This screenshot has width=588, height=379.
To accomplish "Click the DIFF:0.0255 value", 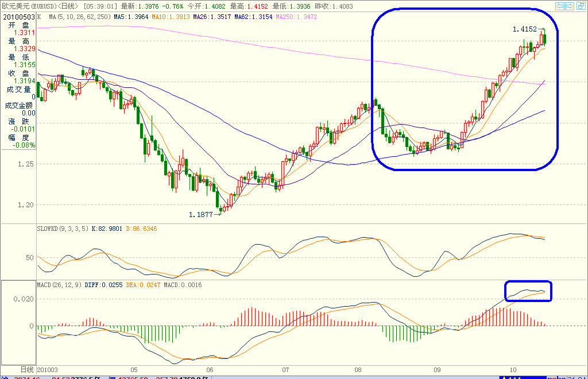I will (103, 285).
